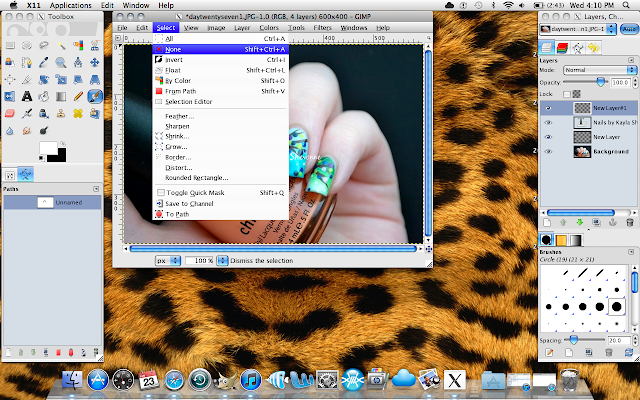Open the px unit dropdown

[168, 260]
